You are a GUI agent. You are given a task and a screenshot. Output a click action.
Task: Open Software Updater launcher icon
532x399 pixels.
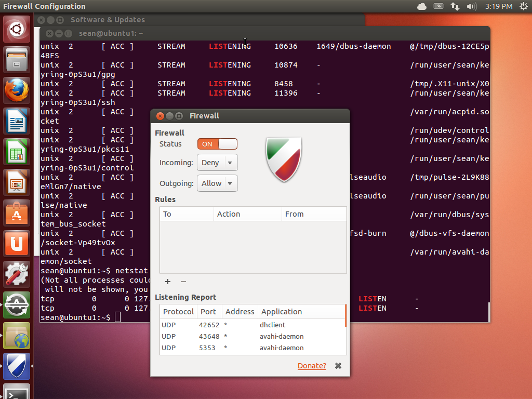(17, 305)
